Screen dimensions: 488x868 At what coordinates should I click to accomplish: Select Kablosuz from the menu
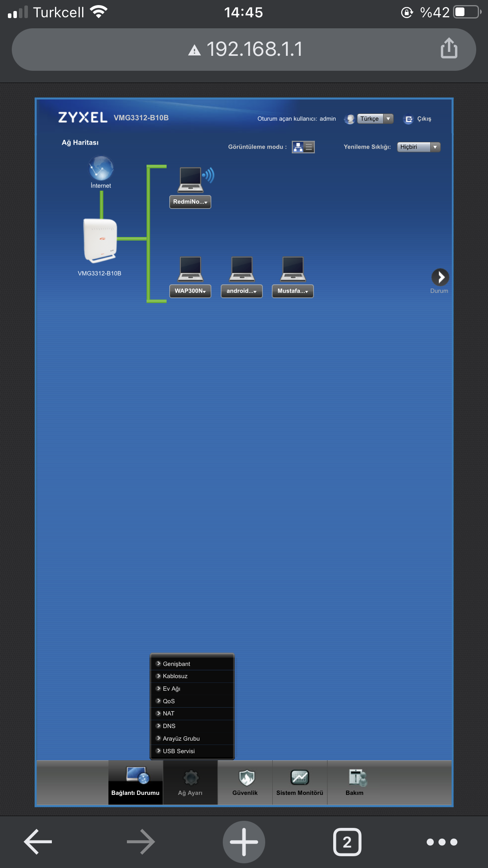click(193, 676)
